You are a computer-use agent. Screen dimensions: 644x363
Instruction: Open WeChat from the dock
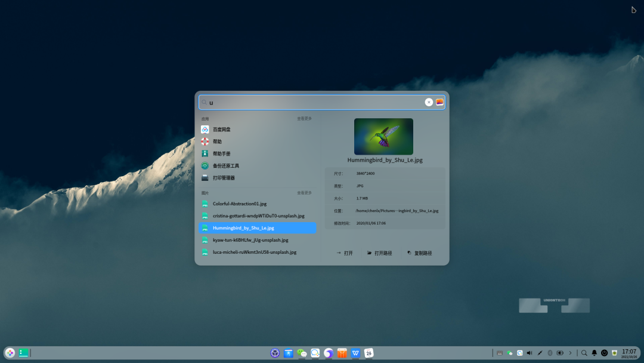pos(302,353)
